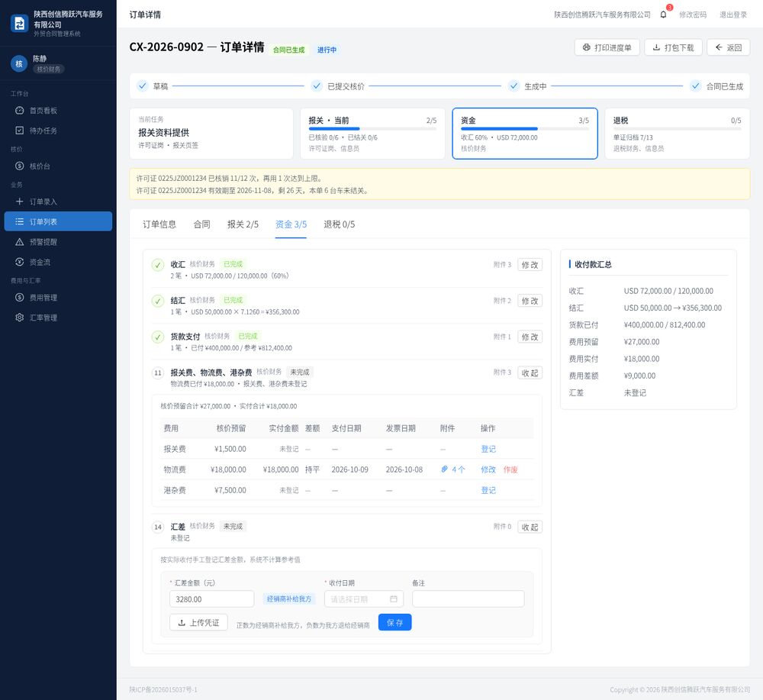This screenshot has height=700, width=763.
Task: Click the gear icon for 汇率管理
Action: 20,318
